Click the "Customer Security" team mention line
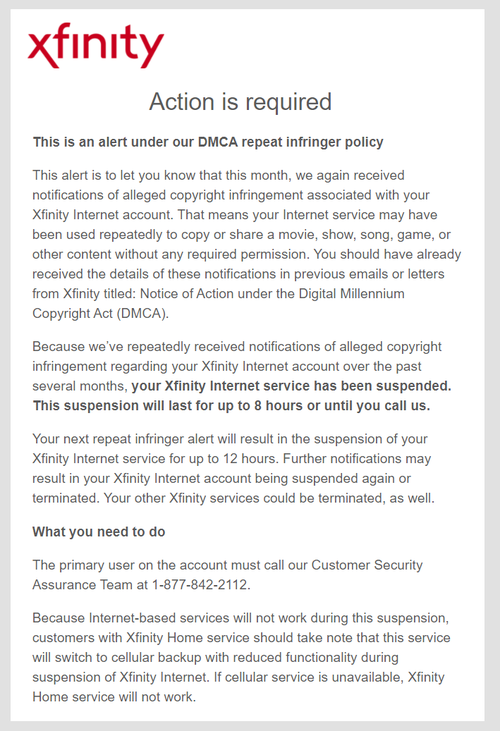Image resolution: width=500 pixels, height=731 pixels. coord(227,565)
